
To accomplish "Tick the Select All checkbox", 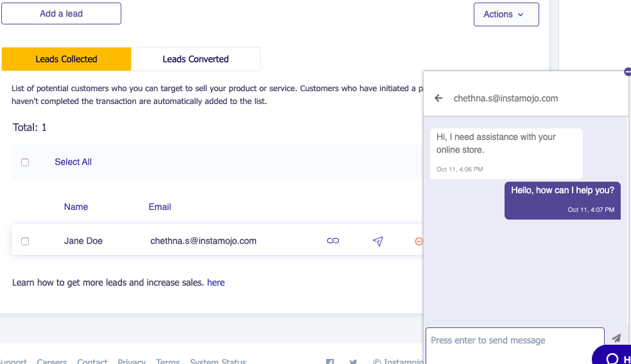I will (25, 162).
